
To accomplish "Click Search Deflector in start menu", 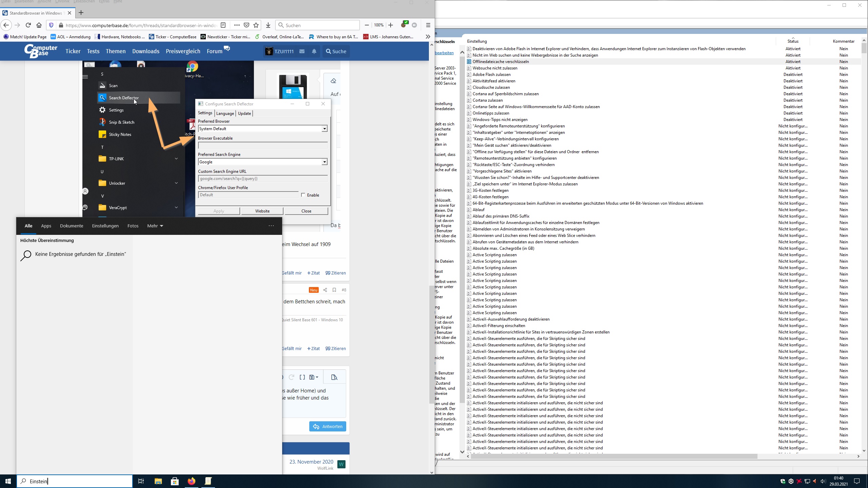I will point(139,98).
